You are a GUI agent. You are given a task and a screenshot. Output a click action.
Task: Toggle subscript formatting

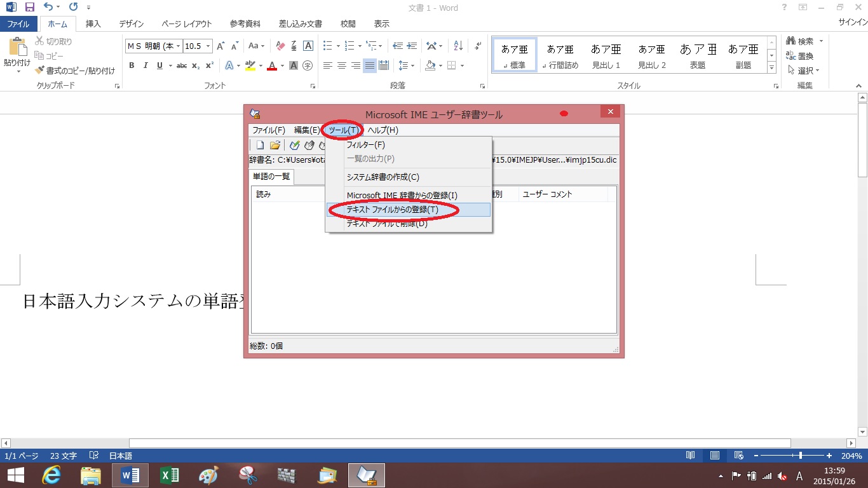(x=196, y=65)
